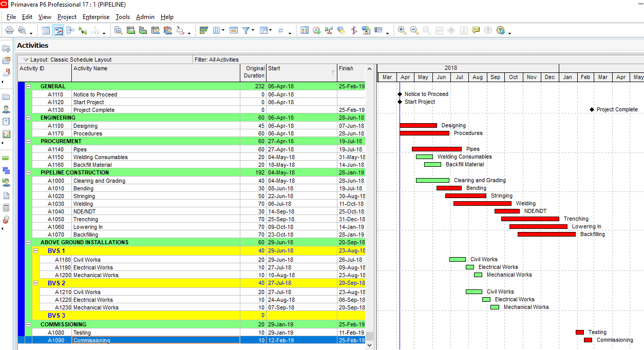The height and width of the screenshot is (350, 644).
Task: Toggle the Activity Network view
Action: [70, 30]
